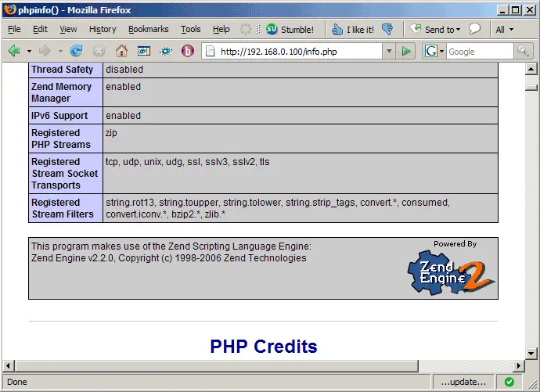Open the address bar history dropdown
Viewport: 540px width, 392px height.
[x=389, y=52]
